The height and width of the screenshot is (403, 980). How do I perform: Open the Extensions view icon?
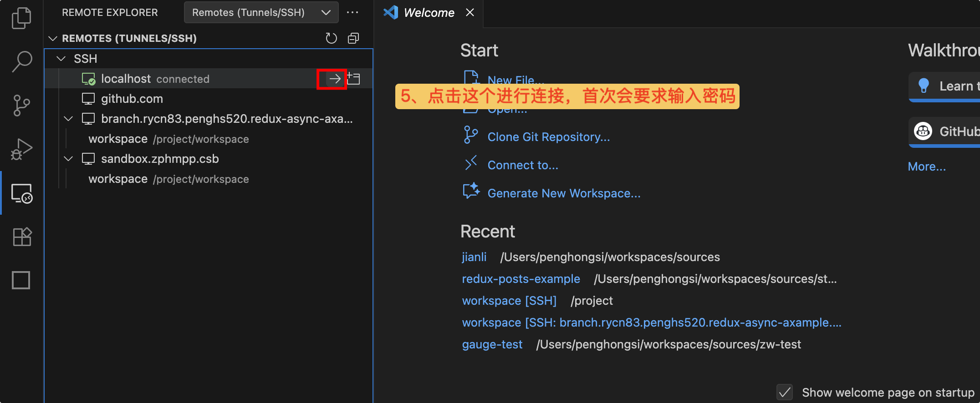[x=21, y=237]
